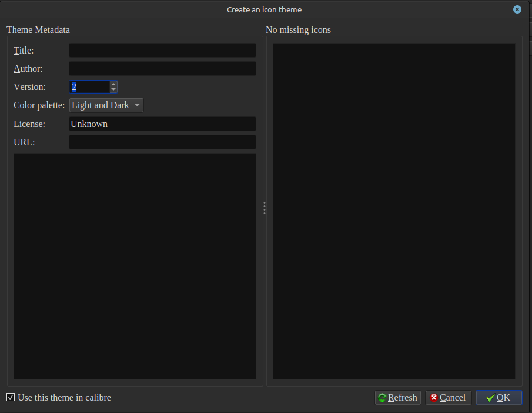Image resolution: width=532 pixels, height=413 pixels.
Task: Click the License field showing Unknown
Action: pos(162,124)
